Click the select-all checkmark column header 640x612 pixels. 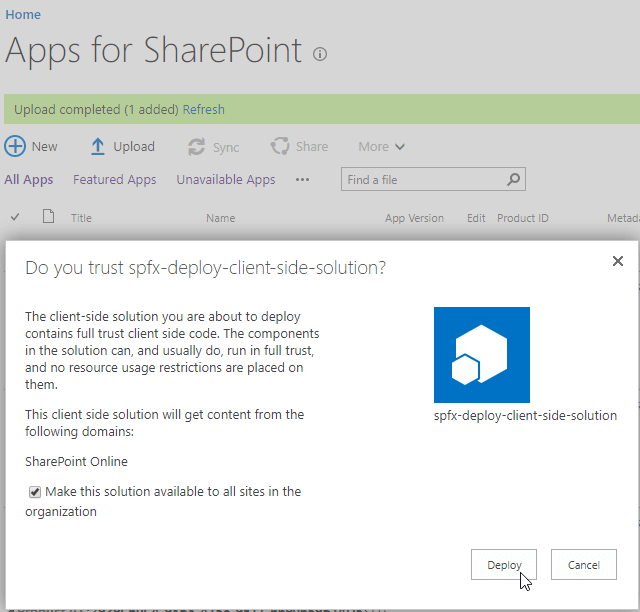click(x=15, y=217)
